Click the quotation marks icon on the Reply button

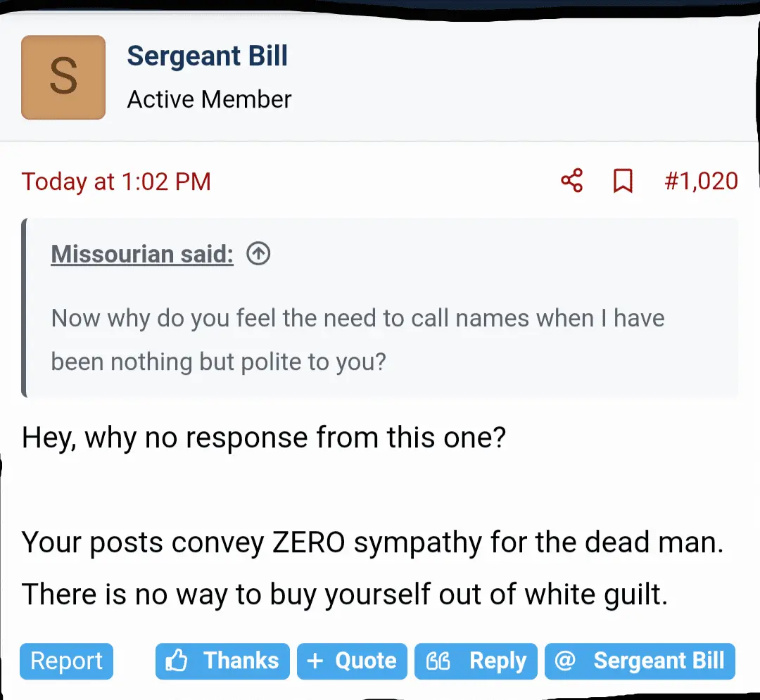point(438,661)
